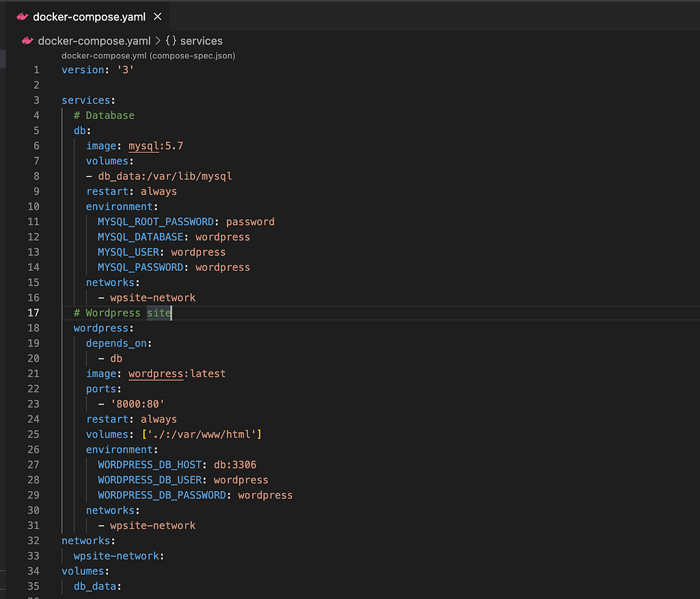The image size is (700, 599).
Task: Click 'wpsite-network' entry on line 31
Action: [x=152, y=526]
